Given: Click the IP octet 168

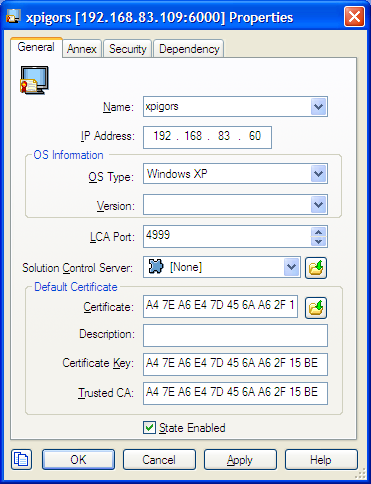Looking at the screenshot, I should (193, 136).
